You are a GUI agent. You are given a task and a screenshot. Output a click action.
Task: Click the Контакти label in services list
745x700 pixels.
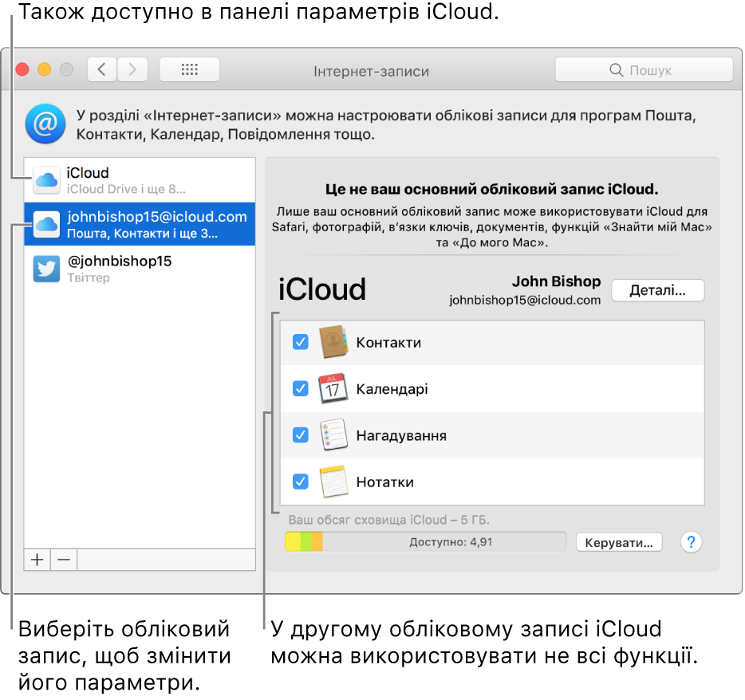click(x=388, y=342)
